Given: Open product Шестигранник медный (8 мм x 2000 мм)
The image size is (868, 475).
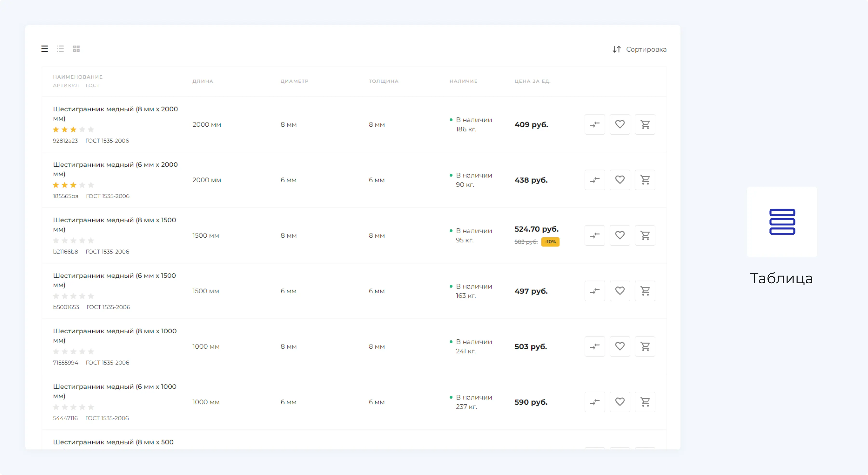Looking at the screenshot, I should (115, 109).
